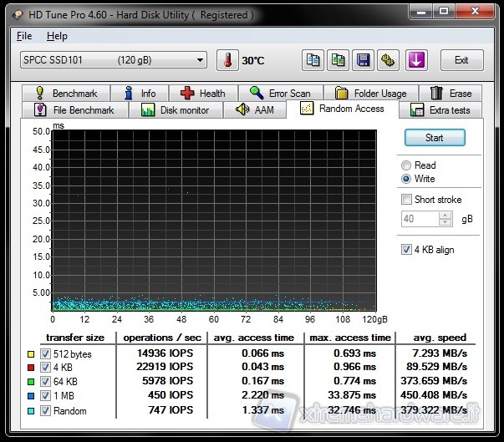The image size is (504, 442).
Task: Click the purple down arrow icon
Action: point(417,60)
